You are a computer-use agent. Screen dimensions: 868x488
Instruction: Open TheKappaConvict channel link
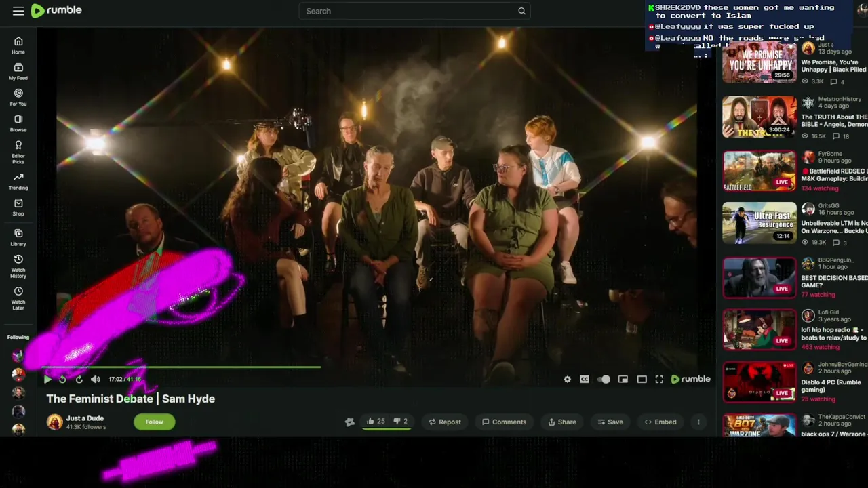842,417
